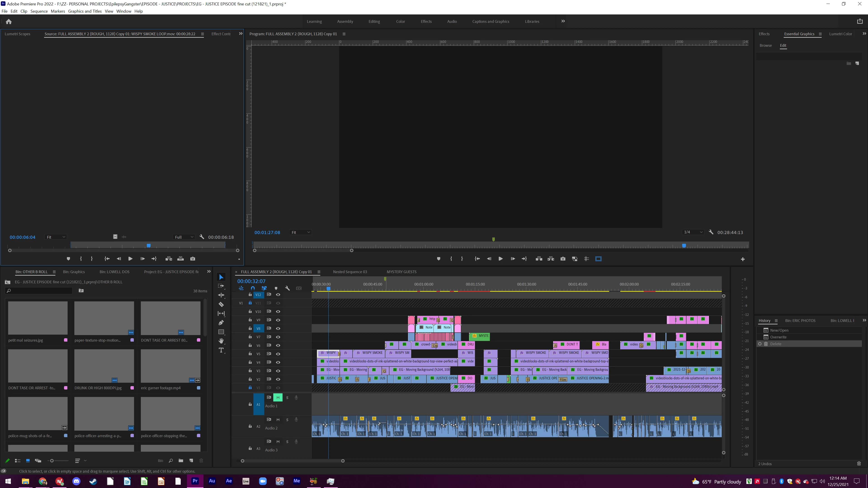Toggle Linked Selection in timeline
This screenshot has width=868, height=488.
click(264, 288)
